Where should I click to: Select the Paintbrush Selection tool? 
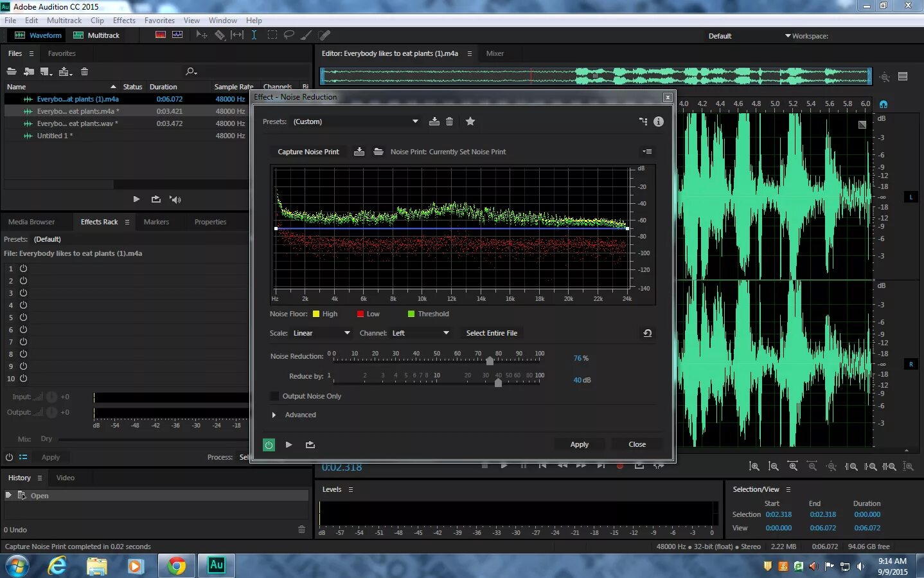point(307,35)
